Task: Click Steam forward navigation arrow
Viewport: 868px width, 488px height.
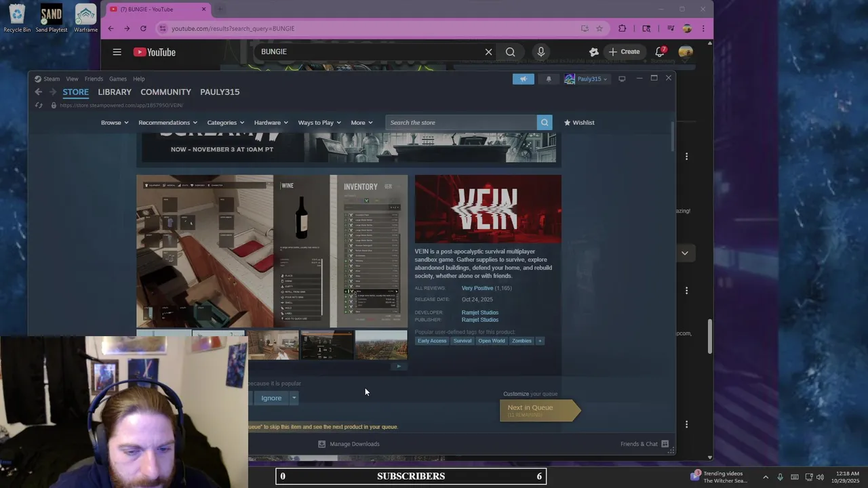Action: click(52, 92)
